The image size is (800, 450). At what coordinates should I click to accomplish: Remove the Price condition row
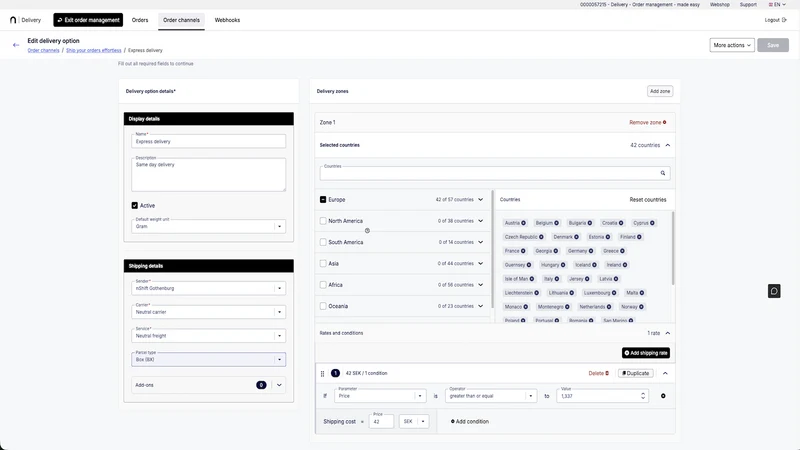click(x=663, y=396)
